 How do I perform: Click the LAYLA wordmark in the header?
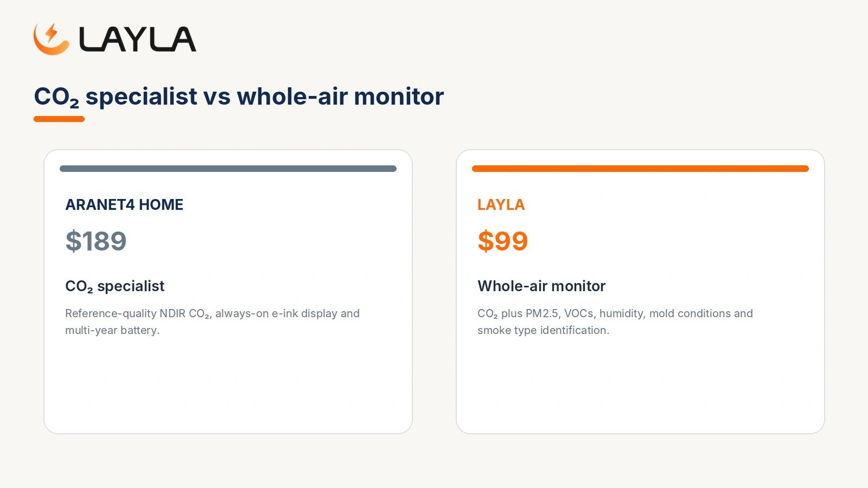138,39
